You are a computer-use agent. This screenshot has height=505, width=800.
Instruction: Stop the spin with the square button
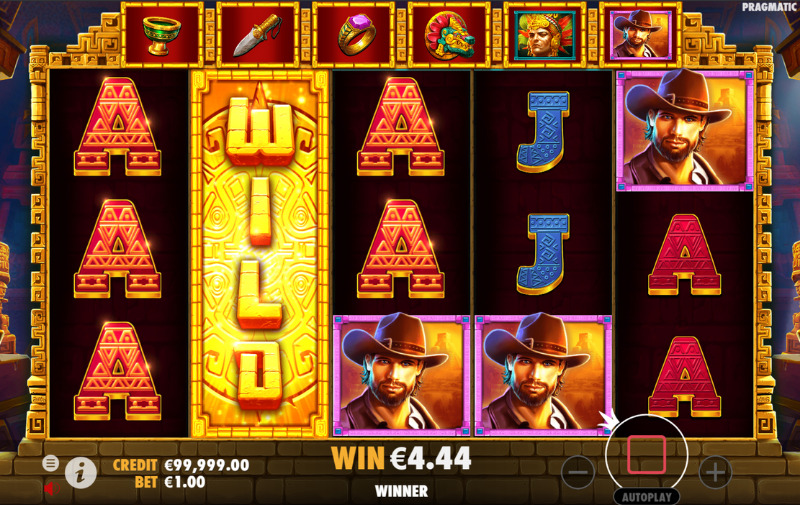click(x=646, y=454)
